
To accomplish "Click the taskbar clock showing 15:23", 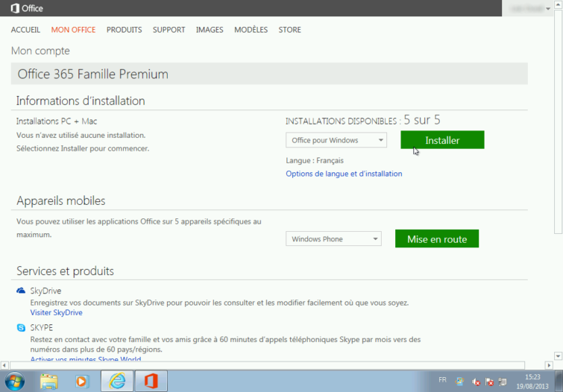I will pos(532,382).
